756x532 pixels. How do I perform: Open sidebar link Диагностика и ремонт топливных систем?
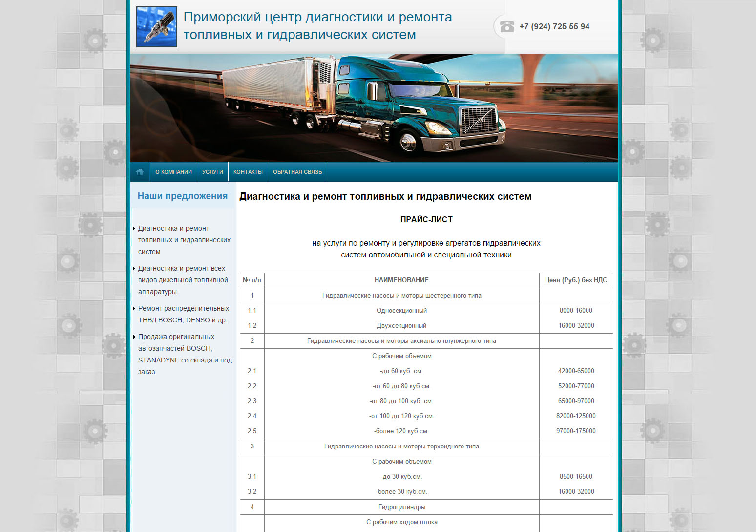tap(184, 240)
